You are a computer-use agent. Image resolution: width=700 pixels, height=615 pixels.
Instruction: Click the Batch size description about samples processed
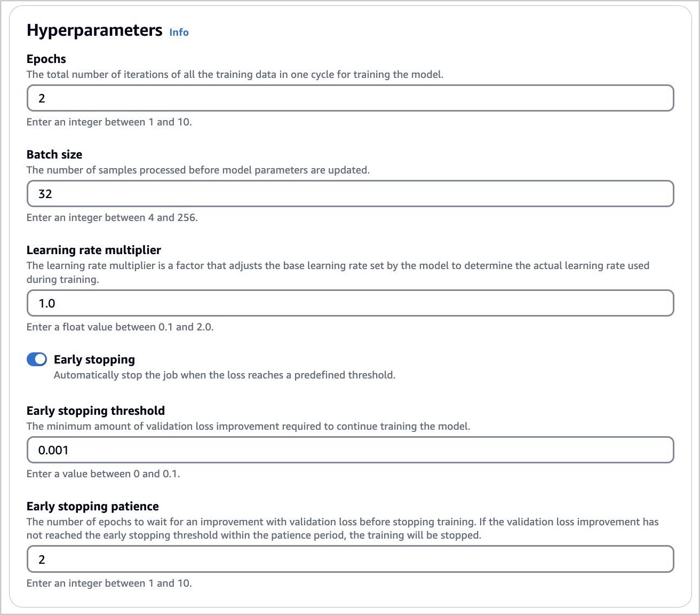pyautogui.click(x=198, y=170)
